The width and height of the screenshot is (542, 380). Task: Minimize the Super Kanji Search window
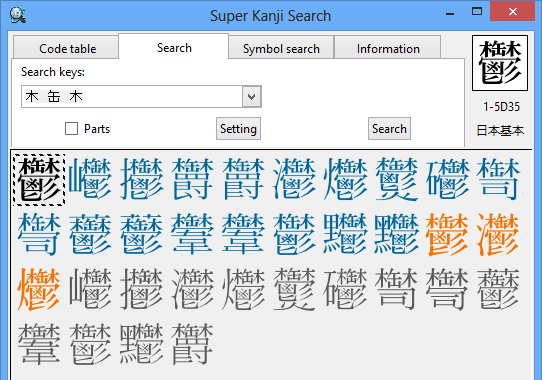pyautogui.click(x=450, y=14)
